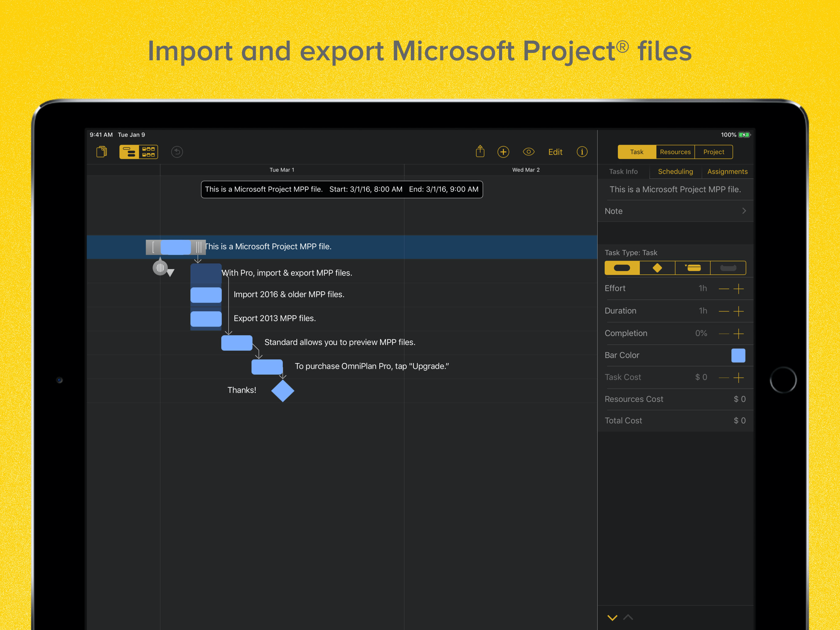Switch to Gantt chart view
The height and width of the screenshot is (630, 840).
coord(129,152)
